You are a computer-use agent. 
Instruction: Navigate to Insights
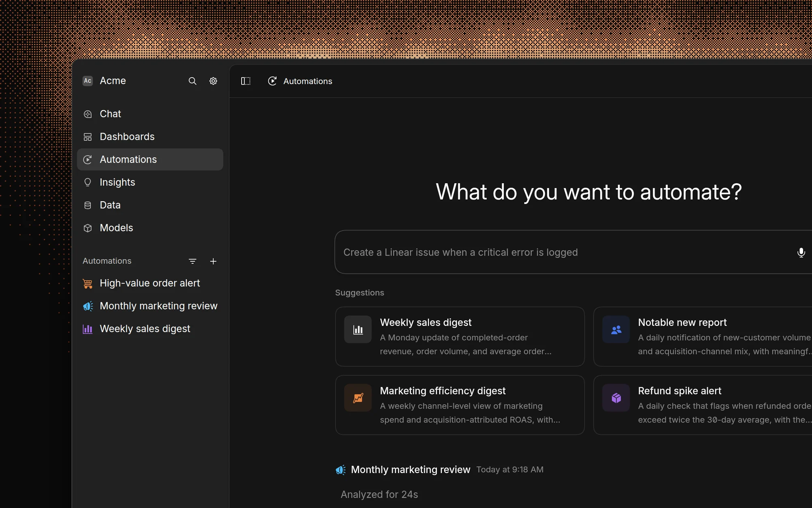click(x=150, y=182)
